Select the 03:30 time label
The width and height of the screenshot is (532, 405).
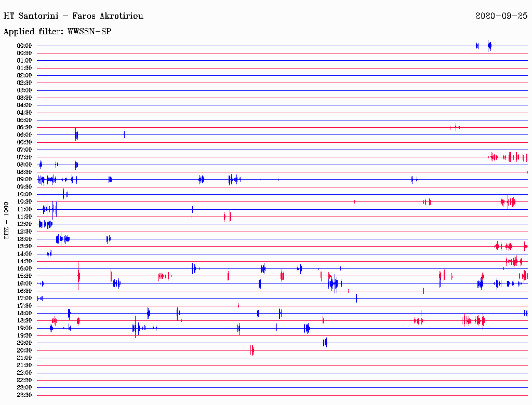pos(24,98)
